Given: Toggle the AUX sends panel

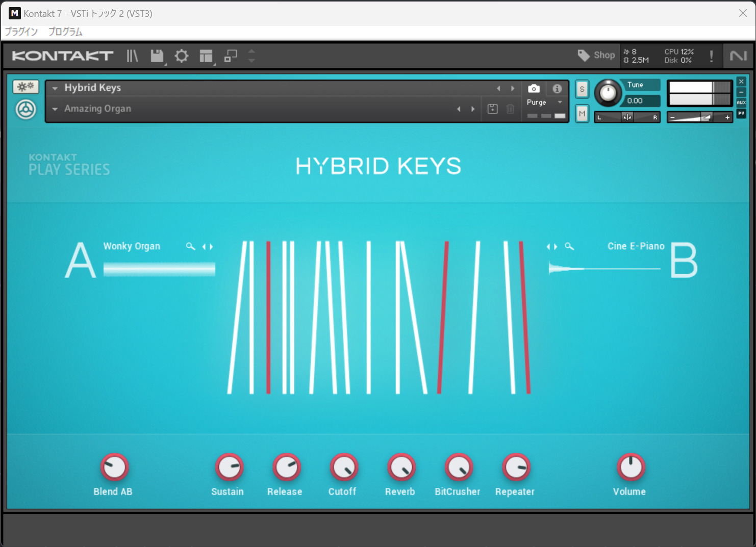Looking at the screenshot, I should pos(741,102).
